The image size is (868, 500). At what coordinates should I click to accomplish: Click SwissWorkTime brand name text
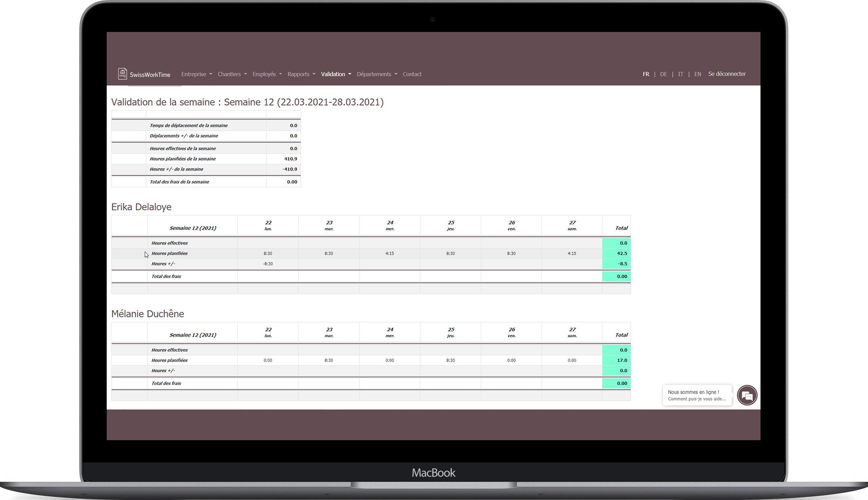(150, 75)
